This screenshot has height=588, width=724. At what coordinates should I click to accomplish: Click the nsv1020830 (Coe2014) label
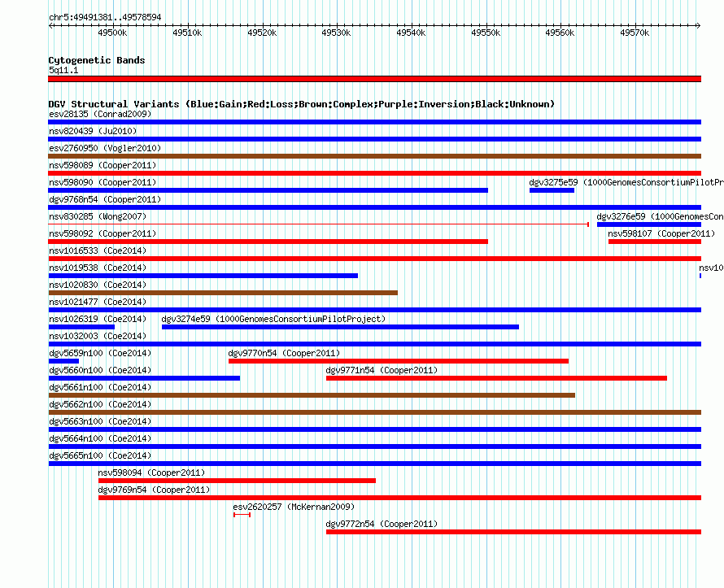[98, 285]
